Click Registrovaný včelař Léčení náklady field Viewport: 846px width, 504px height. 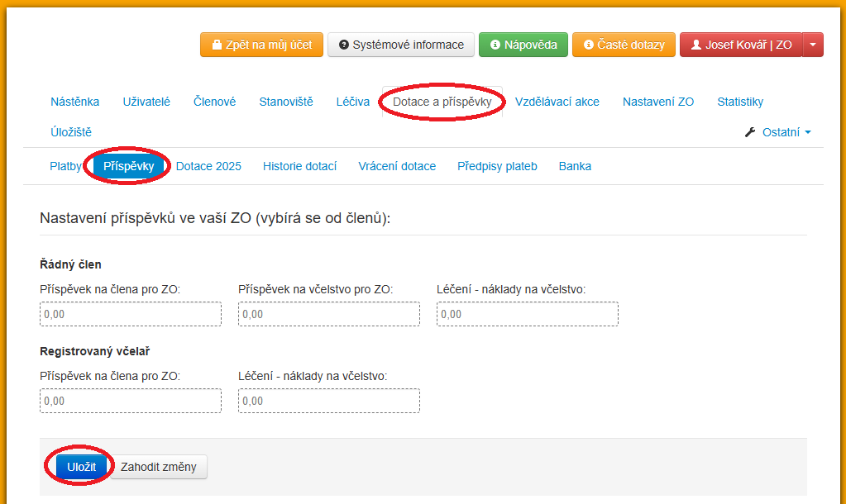coord(329,401)
